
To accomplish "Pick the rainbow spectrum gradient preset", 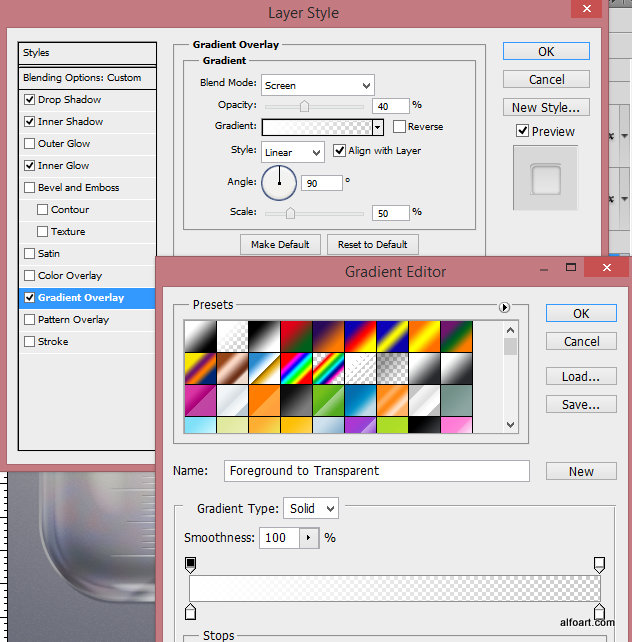I will [296, 368].
